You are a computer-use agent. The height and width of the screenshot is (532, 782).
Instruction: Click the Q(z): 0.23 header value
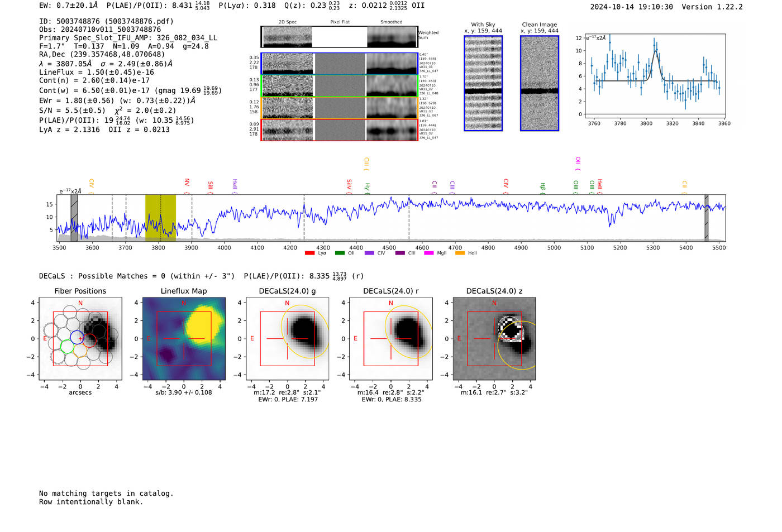pos(313,5)
